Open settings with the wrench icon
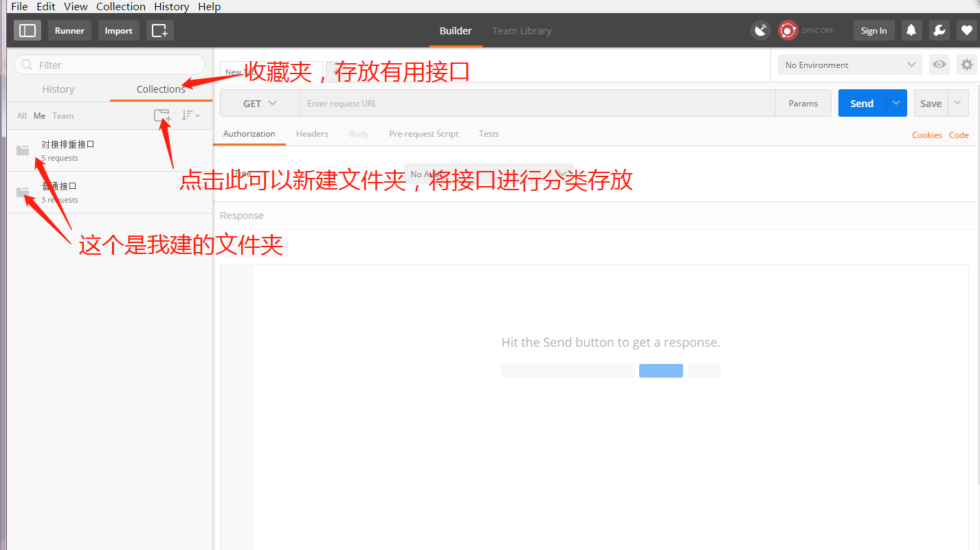Image resolution: width=980 pixels, height=550 pixels. click(x=939, y=30)
